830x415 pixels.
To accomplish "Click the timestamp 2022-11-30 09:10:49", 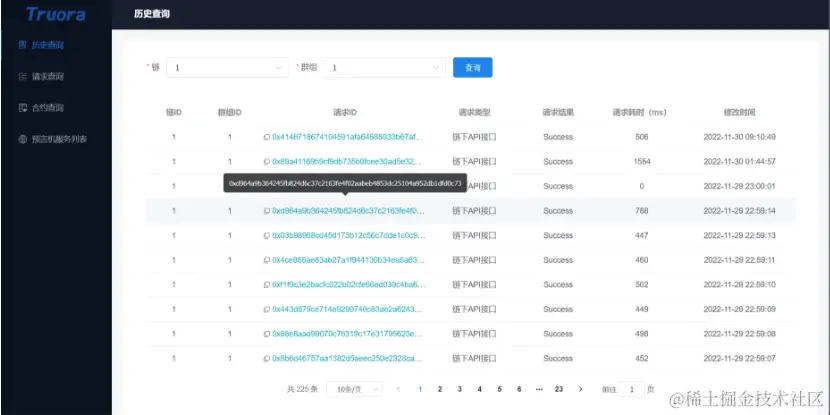I will click(x=739, y=137).
